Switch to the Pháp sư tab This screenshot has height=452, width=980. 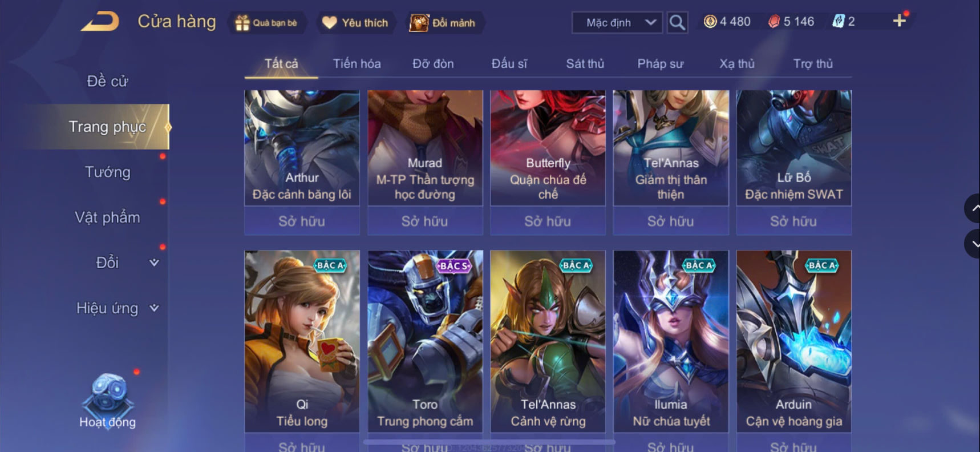tap(660, 64)
